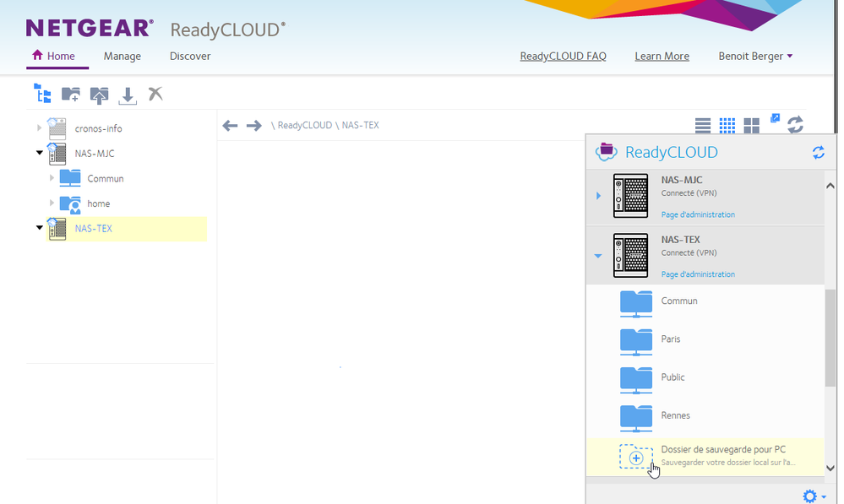Switch to the Discover tab

click(x=190, y=57)
